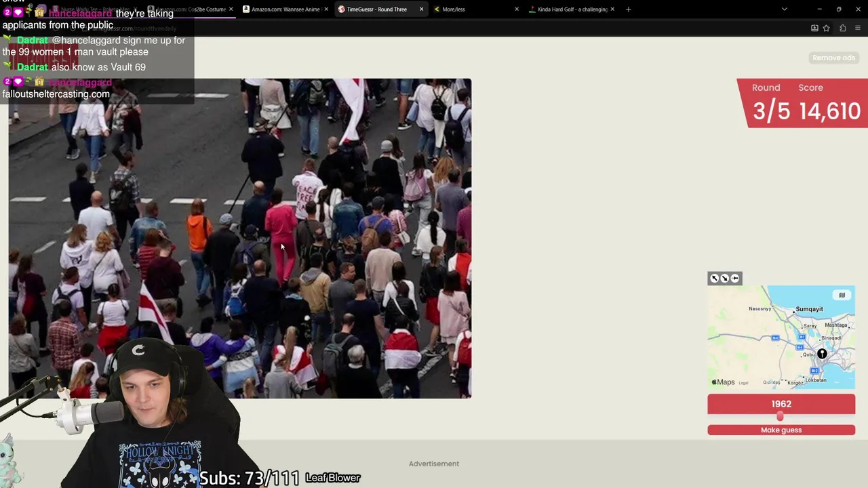
Task: Click the black location pin on the map
Action: (x=822, y=354)
